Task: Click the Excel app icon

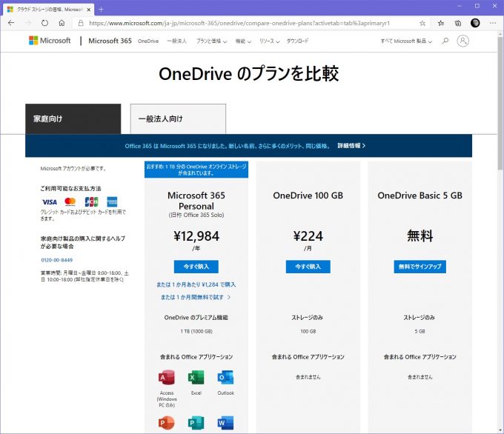Action: (196, 378)
